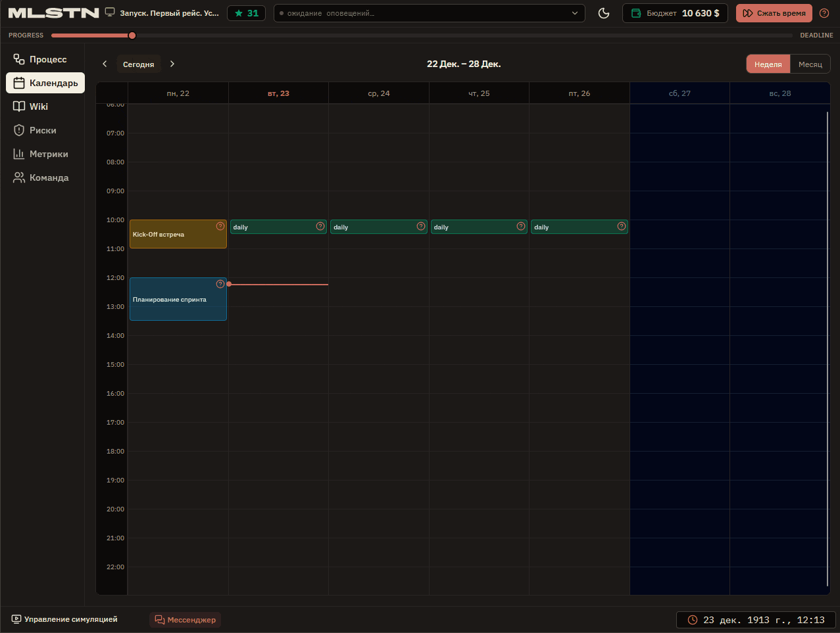Open Wednesday 24 daily event
Image resolution: width=840 pixels, height=633 pixels.
(x=379, y=227)
